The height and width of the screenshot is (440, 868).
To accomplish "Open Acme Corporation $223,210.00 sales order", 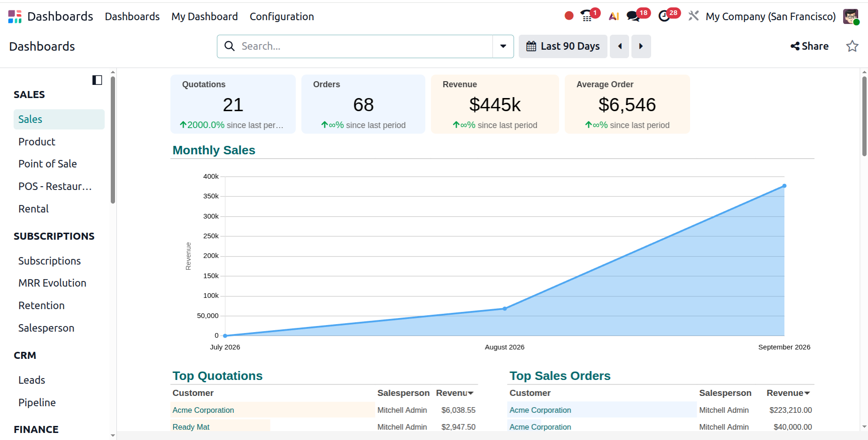I will [x=540, y=410].
